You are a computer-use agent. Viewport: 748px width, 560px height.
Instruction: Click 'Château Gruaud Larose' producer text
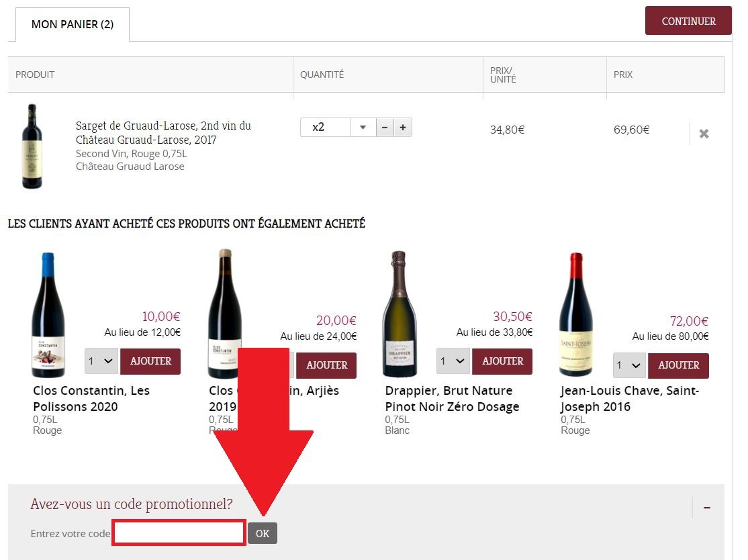click(x=130, y=167)
